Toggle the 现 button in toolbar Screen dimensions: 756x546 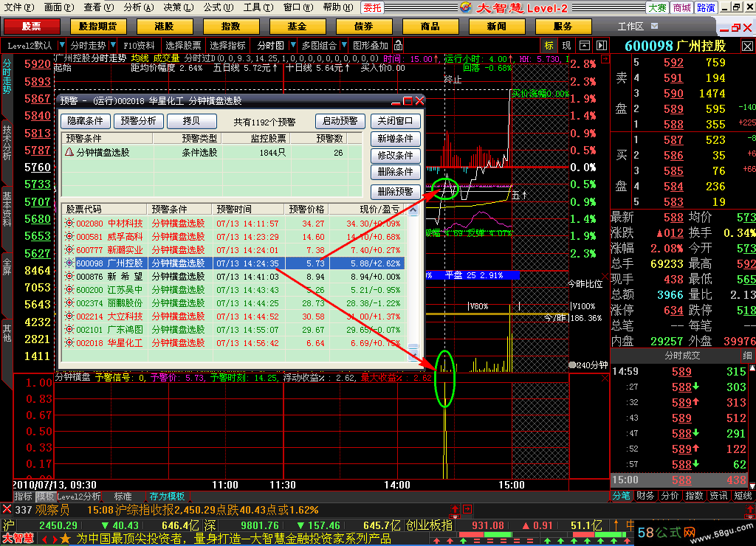566,45
